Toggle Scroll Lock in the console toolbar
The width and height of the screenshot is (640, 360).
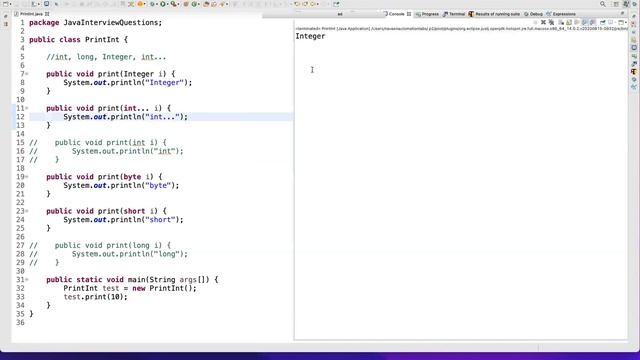coord(569,22)
